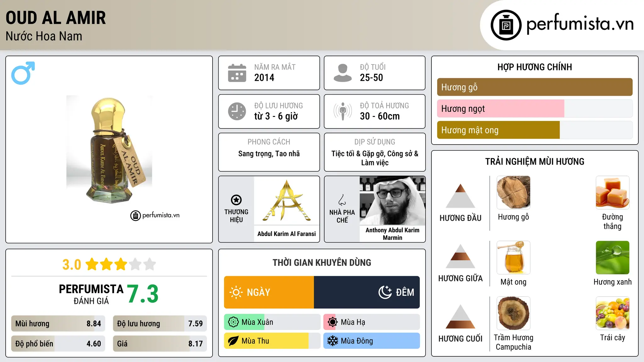Click the style text Sang trọng, Tao nhã

(269, 154)
